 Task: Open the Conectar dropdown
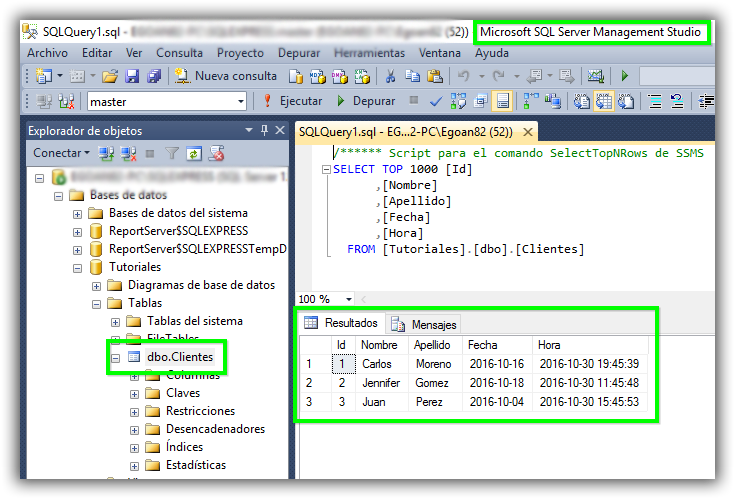click(x=61, y=153)
